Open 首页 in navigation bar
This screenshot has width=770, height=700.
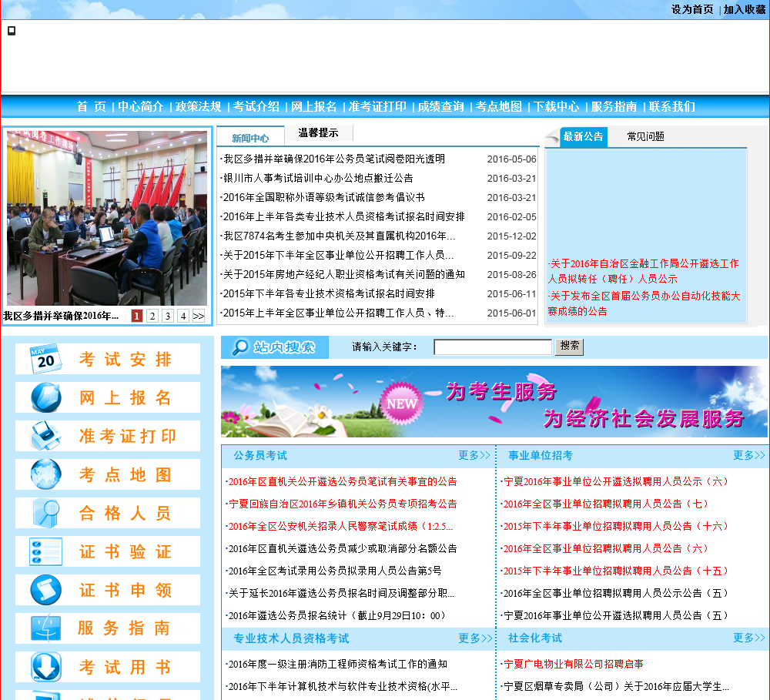[92, 106]
